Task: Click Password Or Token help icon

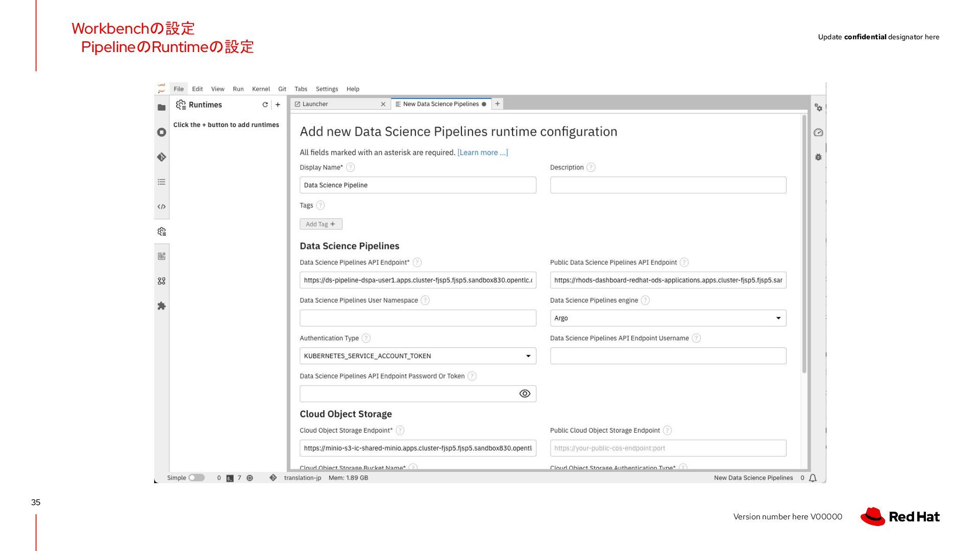Action: click(472, 376)
